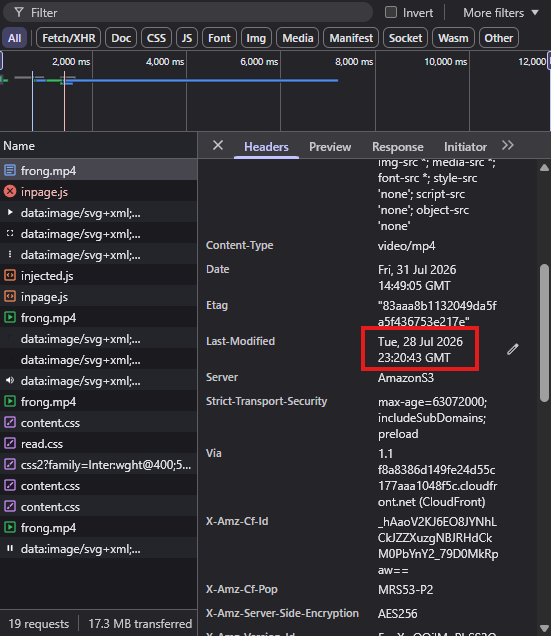Filter requests by Font
Image resolution: width=551 pixels, height=636 pixels.
point(219,38)
